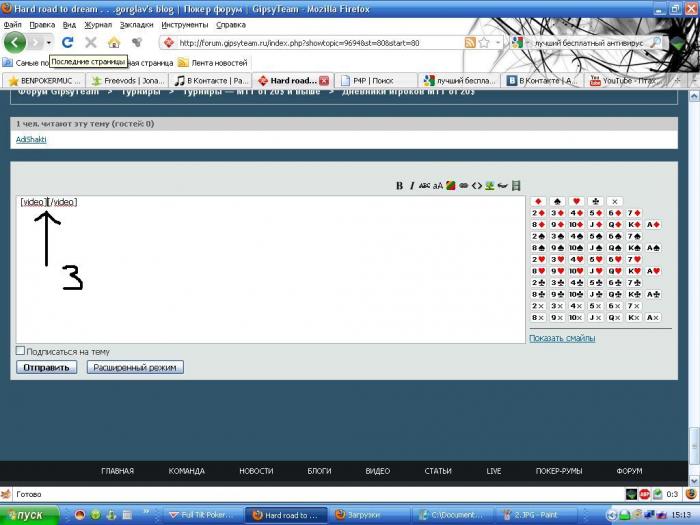Insert the 10 of hearts card
Viewport: 700px width, 525px height.
pos(576,271)
